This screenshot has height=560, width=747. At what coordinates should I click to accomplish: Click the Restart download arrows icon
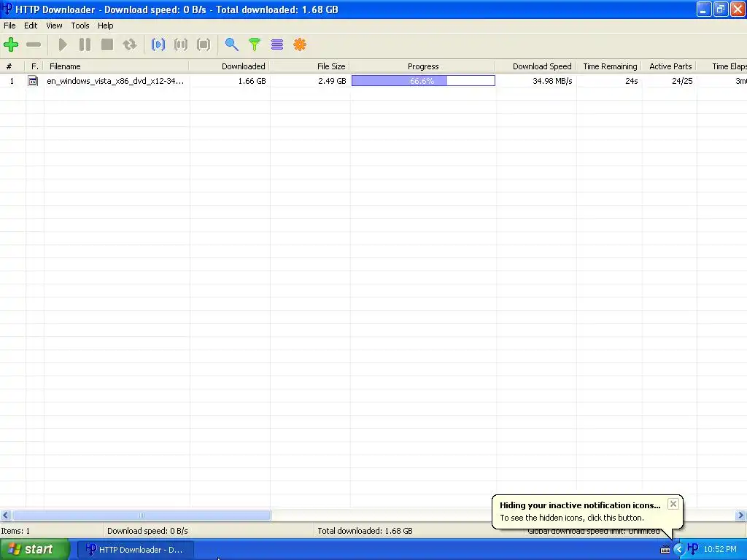click(x=130, y=44)
